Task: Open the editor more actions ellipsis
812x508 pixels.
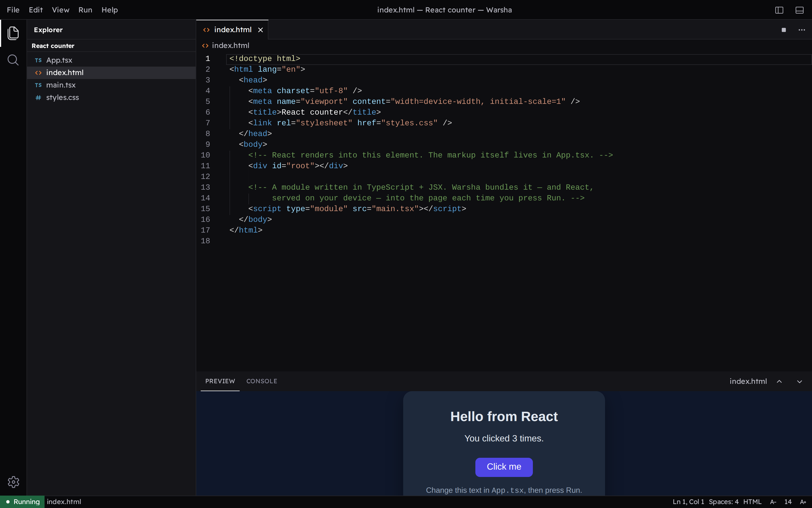Action: [802, 30]
